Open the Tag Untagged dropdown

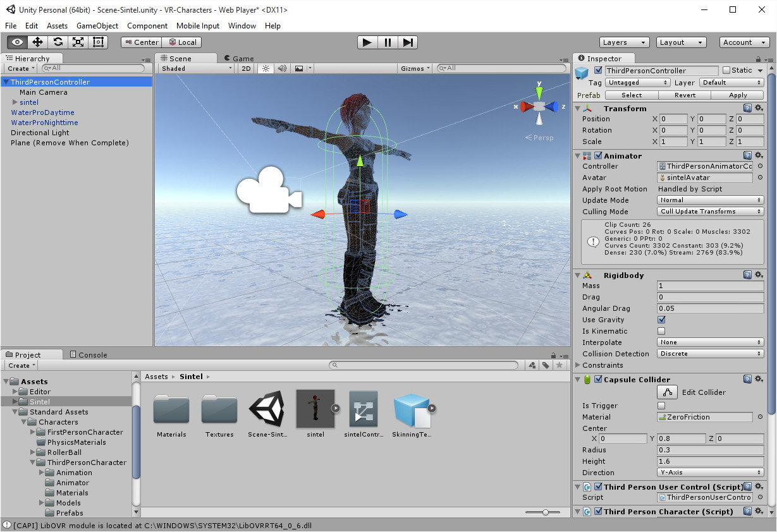[637, 83]
